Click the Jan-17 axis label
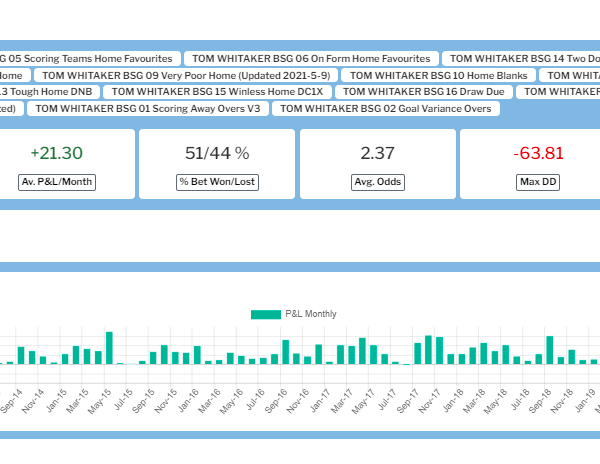The width and height of the screenshot is (600, 464). pyautogui.click(x=320, y=400)
